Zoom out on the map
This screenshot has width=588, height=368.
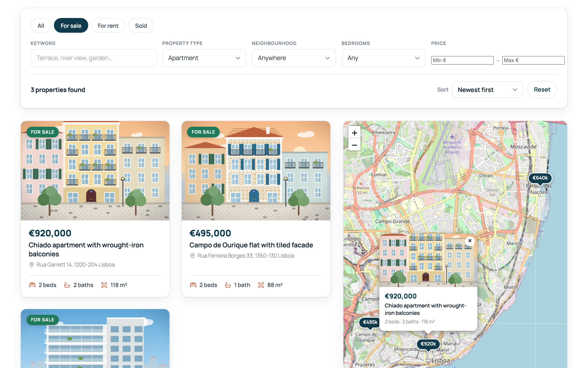pyautogui.click(x=354, y=145)
